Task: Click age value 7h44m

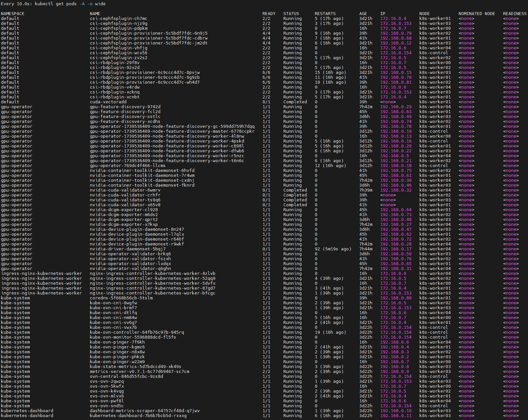Action: click(366, 249)
